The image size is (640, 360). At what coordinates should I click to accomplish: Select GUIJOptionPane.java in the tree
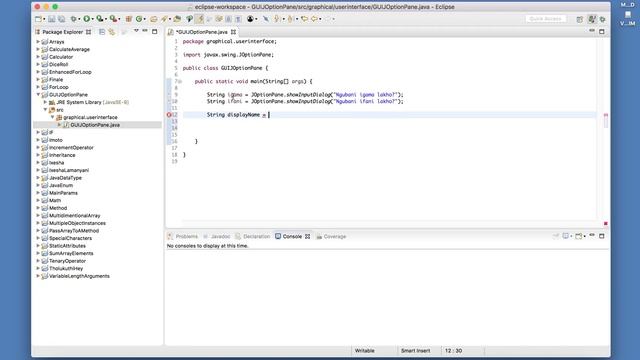tap(95, 125)
